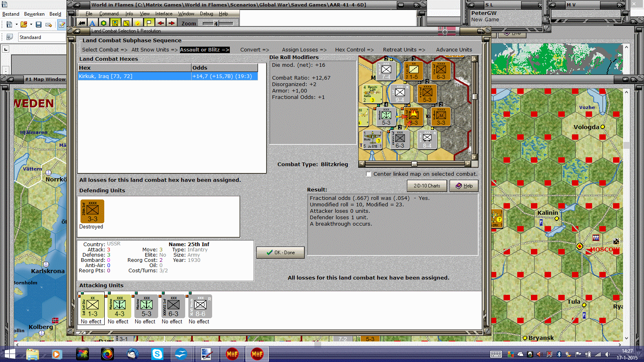The height and width of the screenshot is (362, 644).
Task: Click the Help button in combat dialog
Action: [464, 186]
